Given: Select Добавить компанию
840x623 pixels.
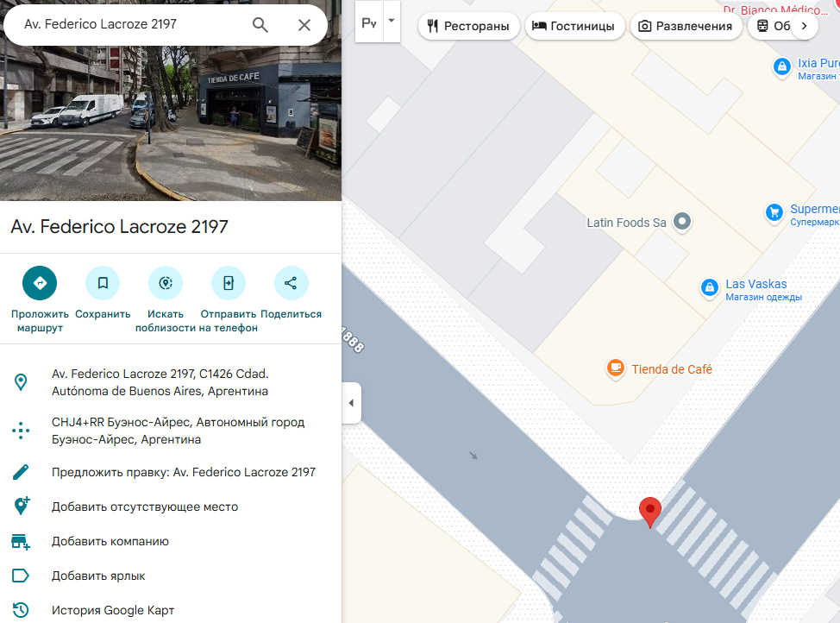Looking at the screenshot, I should [110, 541].
